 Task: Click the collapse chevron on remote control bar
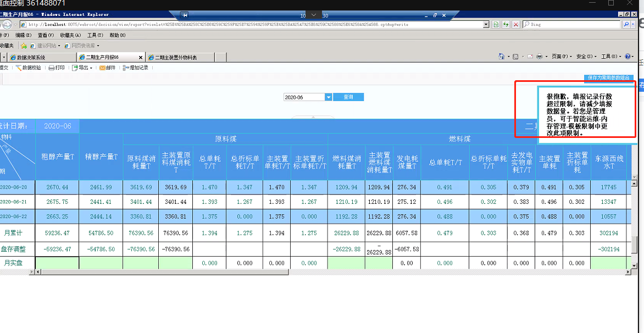(x=314, y=15)
